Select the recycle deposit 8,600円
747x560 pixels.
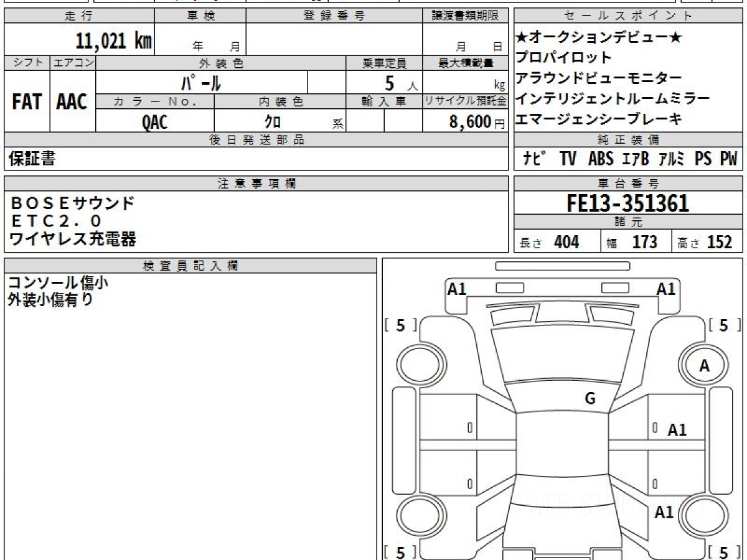click(477, 122)
